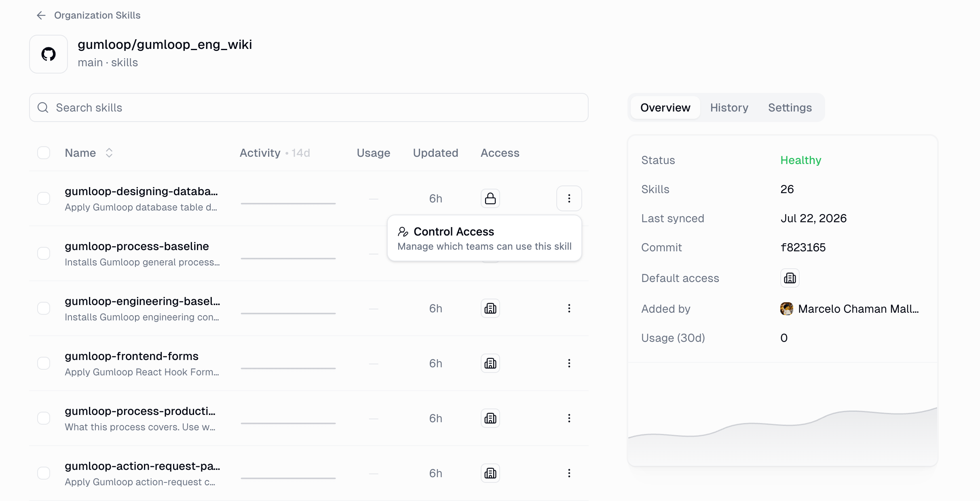Viewport: 980px width, 501px height.
Task: Focus the Search skills input field
Action: click(309, 107)
